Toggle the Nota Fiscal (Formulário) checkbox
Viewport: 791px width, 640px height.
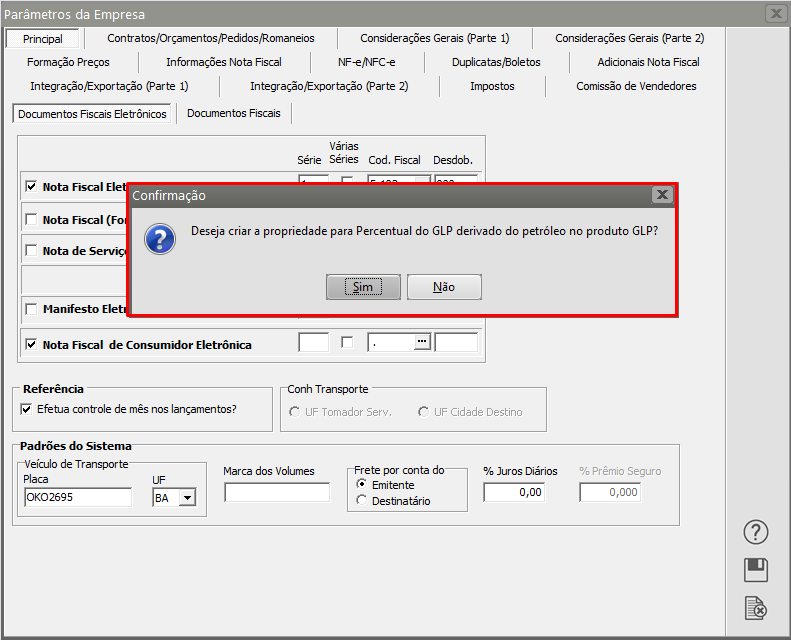point(31,219)
